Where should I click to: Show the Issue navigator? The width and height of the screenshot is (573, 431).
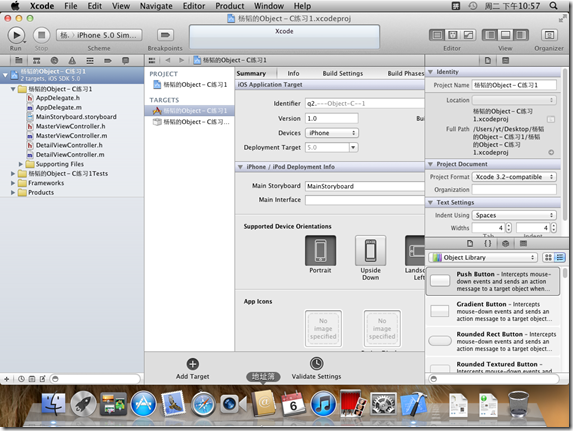pos(72,60)
